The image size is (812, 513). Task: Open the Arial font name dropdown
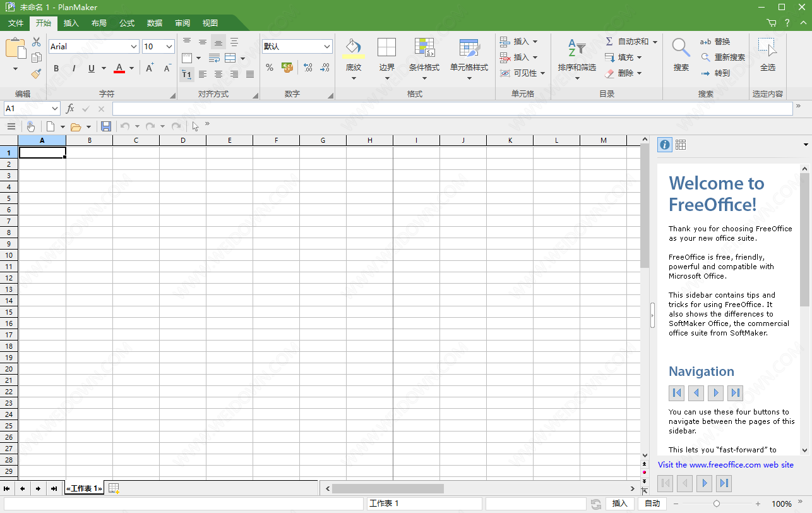coord(134,46)
